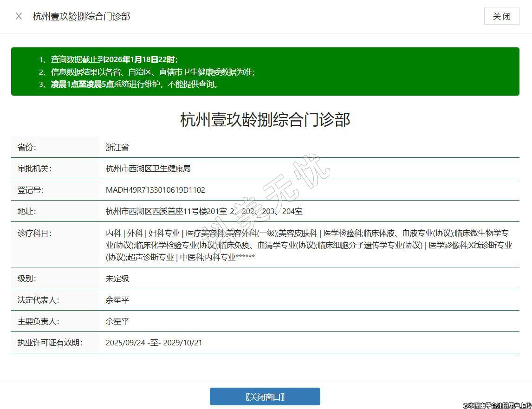This screenshot has height=409, width=532.
Task: Click the X icon beside the header title
Action: 19,16
